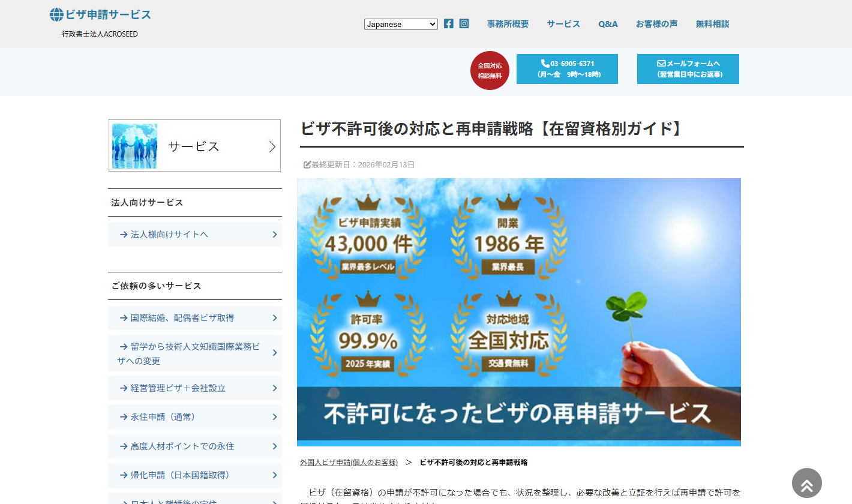Open the Q&A navigation item
This screenshot has height=504, width=852.
[608, 24]
